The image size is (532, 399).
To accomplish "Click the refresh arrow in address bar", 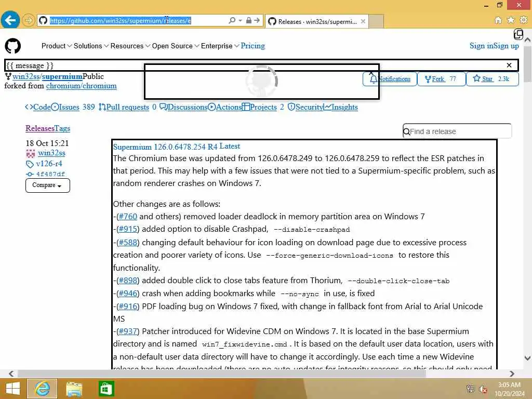I will coord(257,20).
